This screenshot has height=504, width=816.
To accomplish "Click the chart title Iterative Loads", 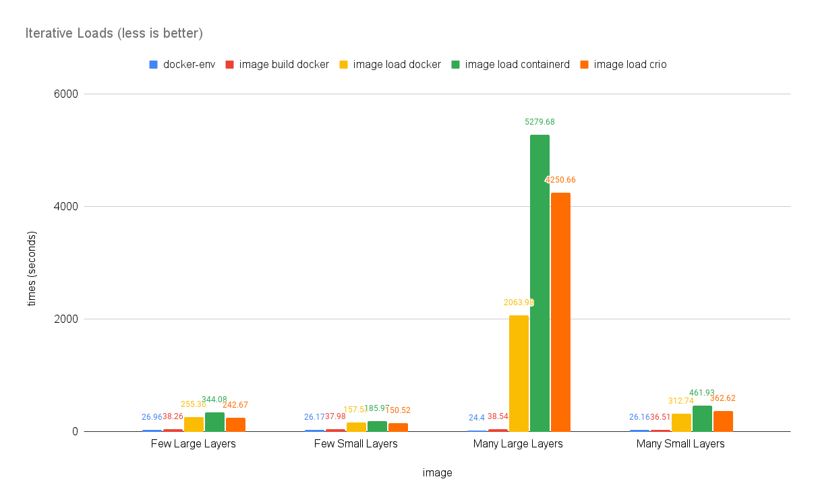I will coord(114,33).
